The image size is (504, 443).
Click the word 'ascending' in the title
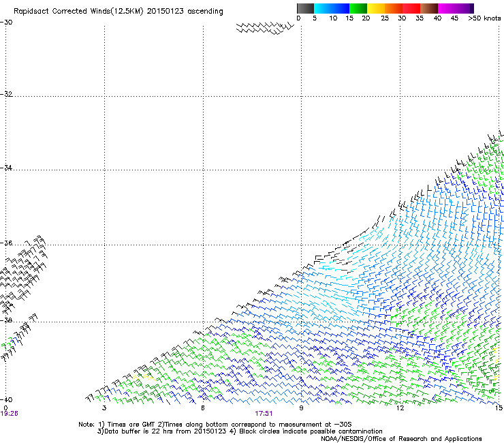point(205,12)
